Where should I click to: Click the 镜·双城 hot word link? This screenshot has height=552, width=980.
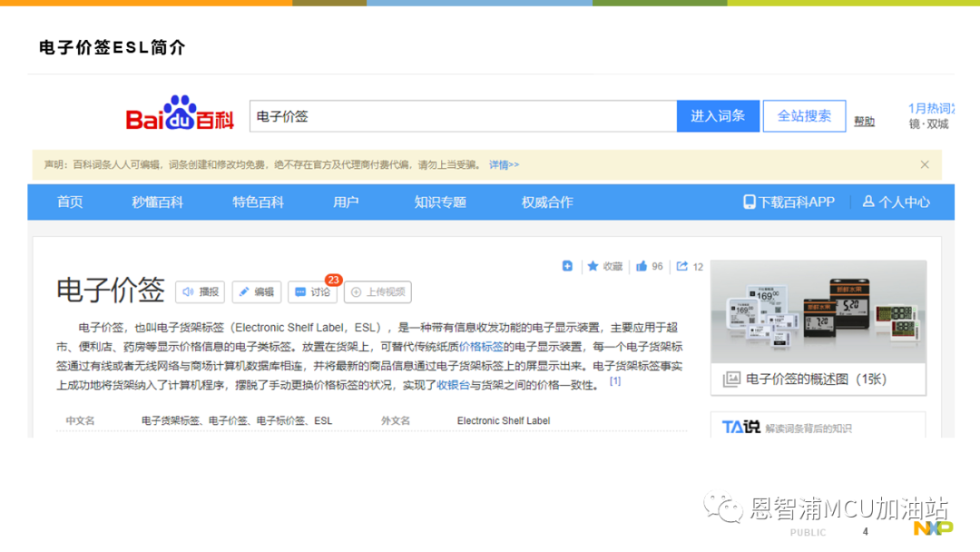pyautogui.click(x=928, y=123)
